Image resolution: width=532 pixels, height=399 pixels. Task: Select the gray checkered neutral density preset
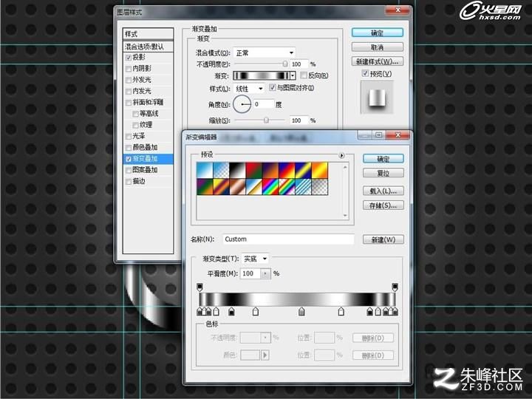tap(320, 187)
